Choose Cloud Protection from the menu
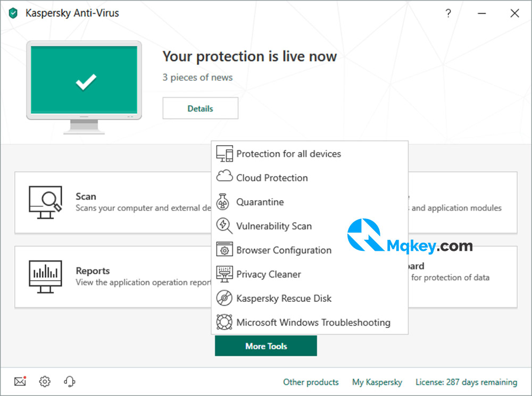The width and height of the screenshot is (532, 396). (310, 178)
